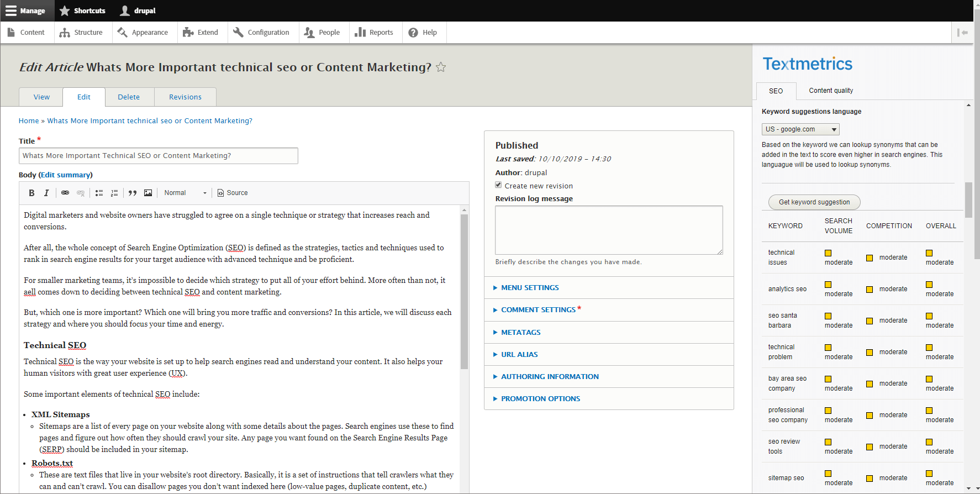Insert numbered list in body editor
Viewport: 980px width, 494px height.
tap(114, 193)
